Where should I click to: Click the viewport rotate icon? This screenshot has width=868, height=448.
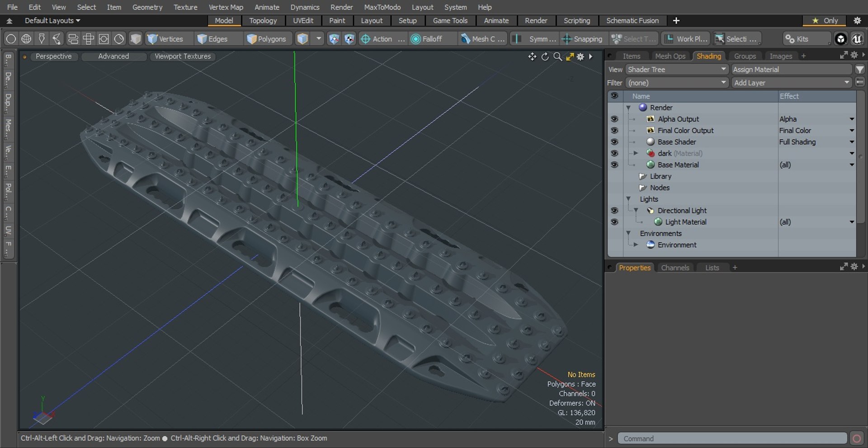(545, 57)
